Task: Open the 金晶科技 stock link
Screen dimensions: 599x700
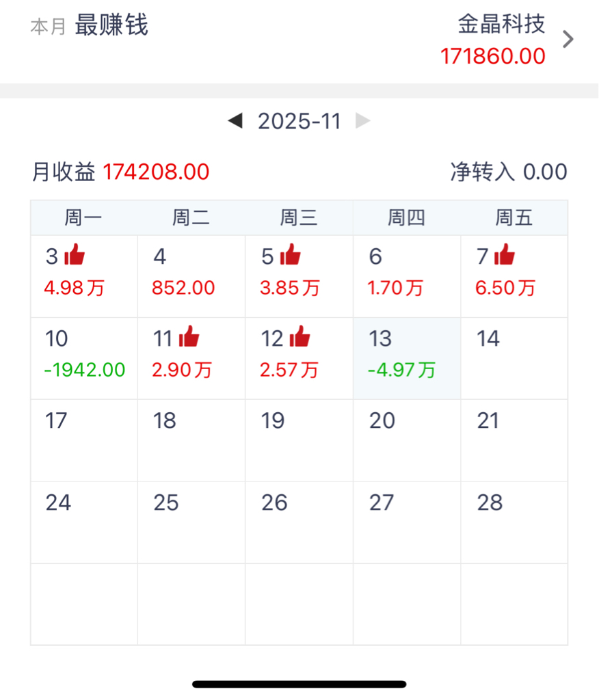Action: [x=501, y=25]
